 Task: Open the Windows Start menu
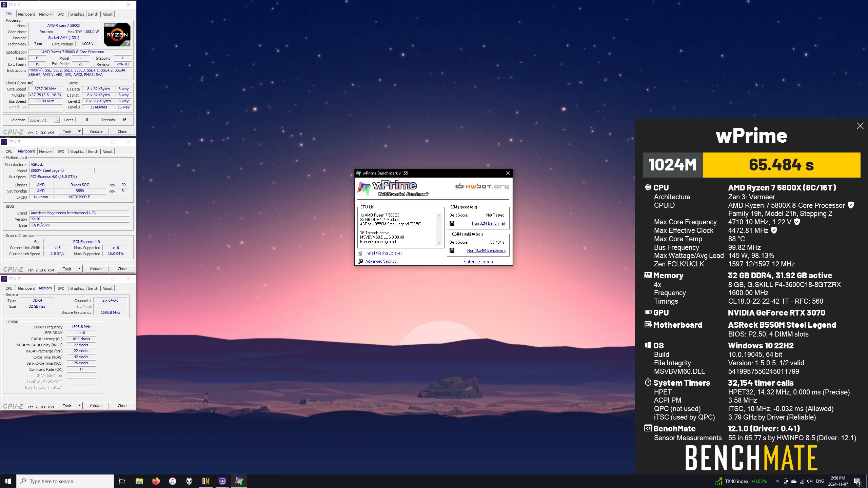tap(8, 481)
